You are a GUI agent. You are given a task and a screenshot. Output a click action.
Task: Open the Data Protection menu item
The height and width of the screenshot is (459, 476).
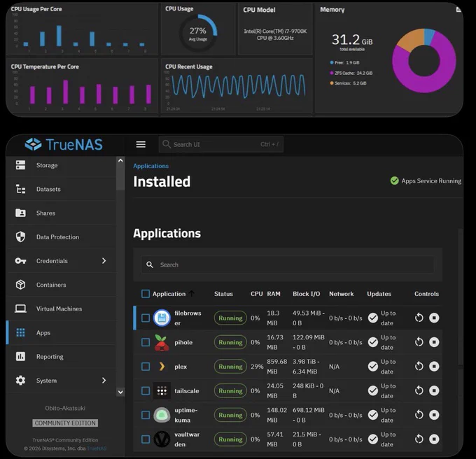coord(62,237)
